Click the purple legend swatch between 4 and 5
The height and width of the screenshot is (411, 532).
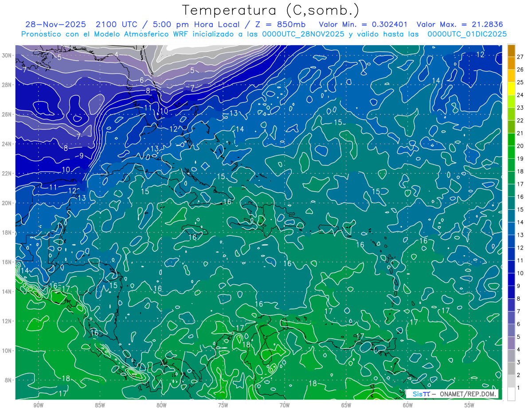(x=511, y=343)
